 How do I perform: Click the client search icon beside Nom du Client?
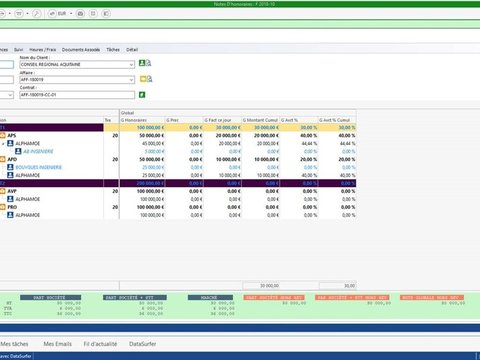click(148, 63)
